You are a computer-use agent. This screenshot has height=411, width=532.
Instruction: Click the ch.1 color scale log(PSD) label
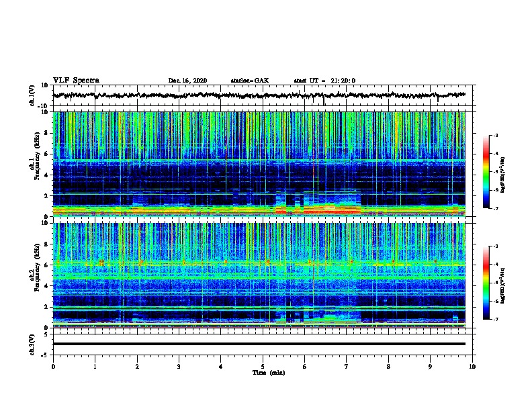[x=503, y=175]
